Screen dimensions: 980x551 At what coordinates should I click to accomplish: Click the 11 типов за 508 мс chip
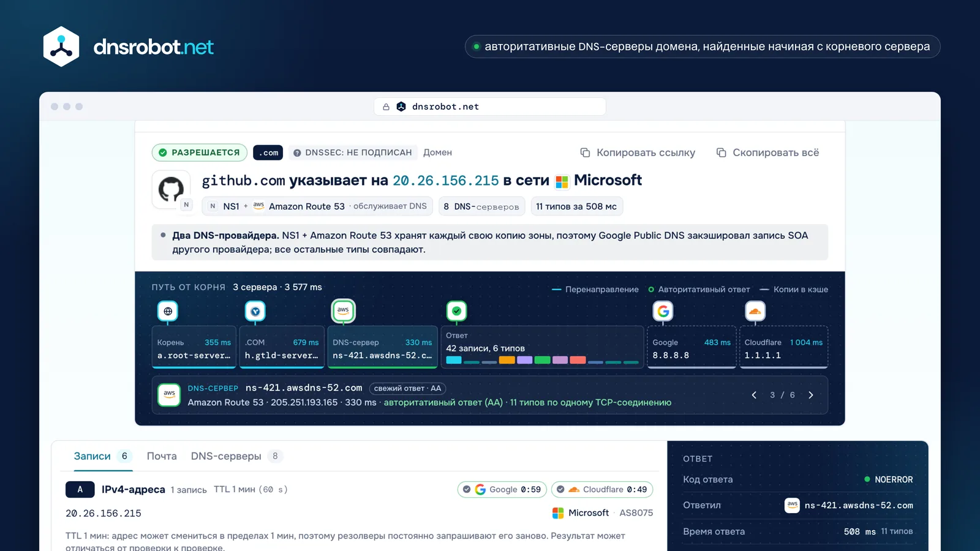point(576,206)
